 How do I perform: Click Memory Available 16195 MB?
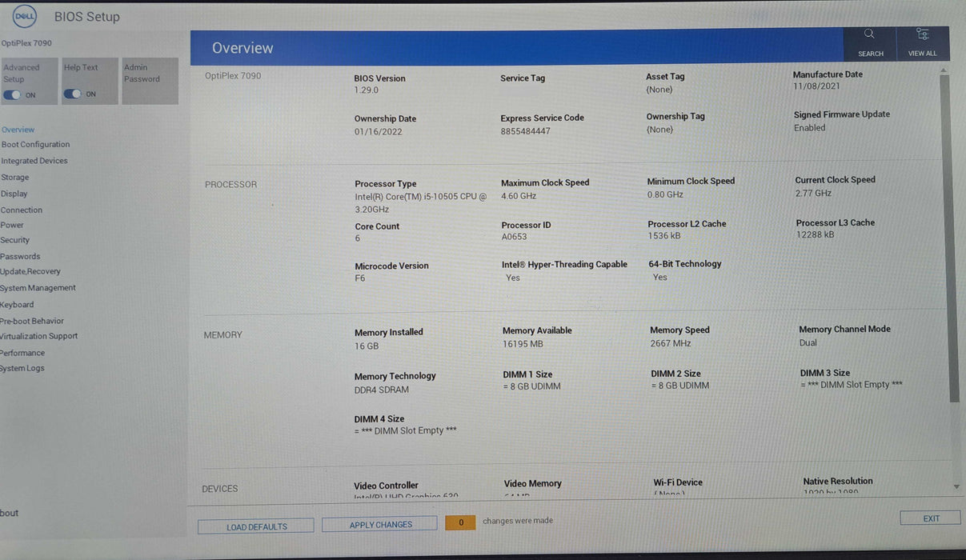point(523,344)
